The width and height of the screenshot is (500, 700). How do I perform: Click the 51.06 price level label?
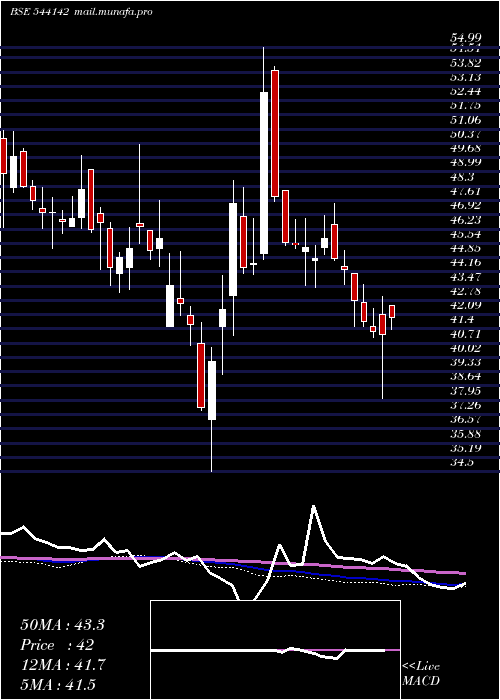coord(465,120)
